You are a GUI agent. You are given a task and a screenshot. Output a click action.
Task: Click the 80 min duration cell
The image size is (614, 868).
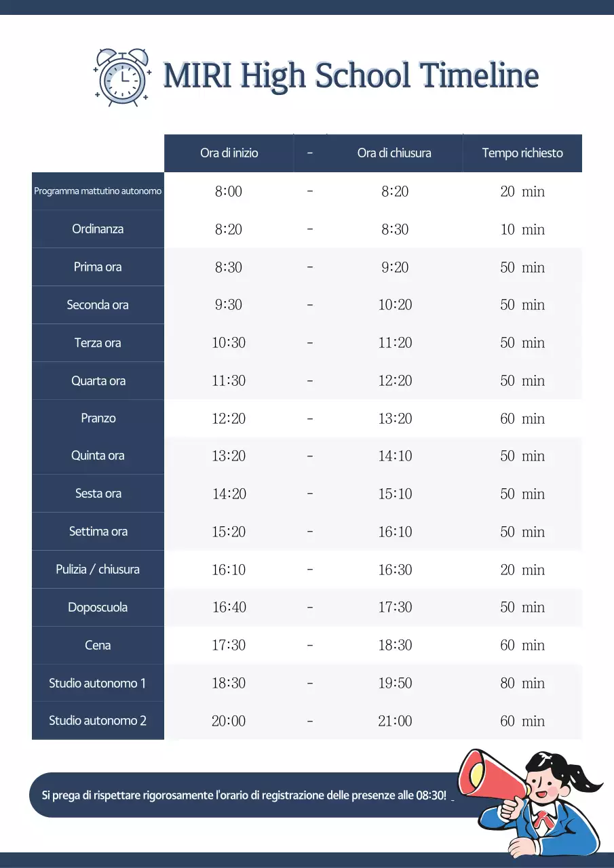point(522,684)
